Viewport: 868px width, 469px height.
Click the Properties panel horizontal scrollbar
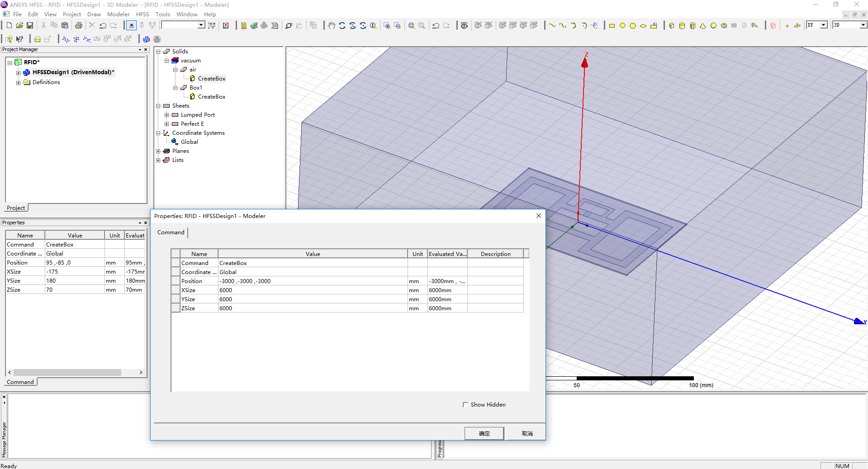pyautogui.click(x=67, y=373)
